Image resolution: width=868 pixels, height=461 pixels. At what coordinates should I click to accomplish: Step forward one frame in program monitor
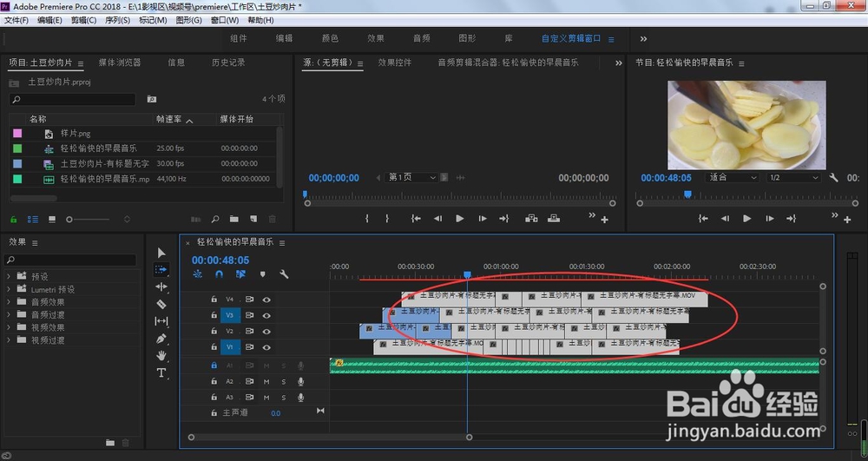pyautogui.click(x=769, y=219)
